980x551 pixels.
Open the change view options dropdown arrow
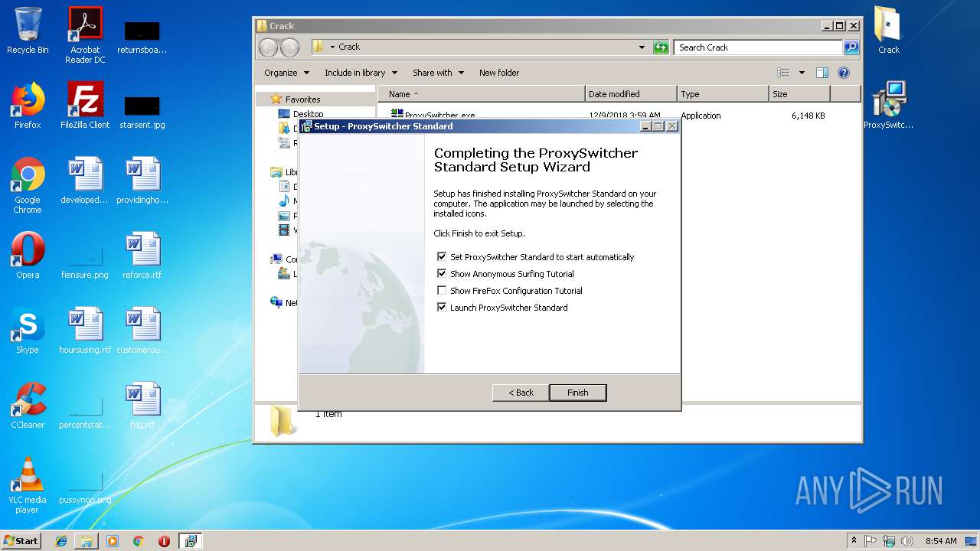click(x=802, y=73)
